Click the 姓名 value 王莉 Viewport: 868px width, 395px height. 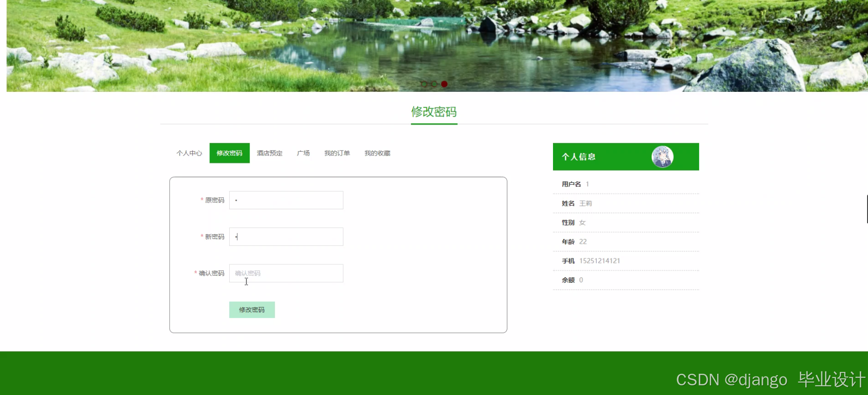(x=586, y=203)
